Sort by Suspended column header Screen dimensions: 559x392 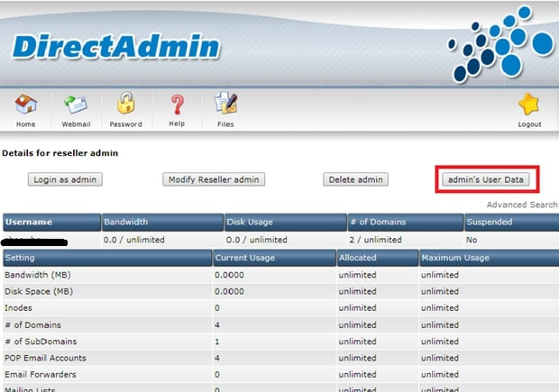tap(511, 222)
